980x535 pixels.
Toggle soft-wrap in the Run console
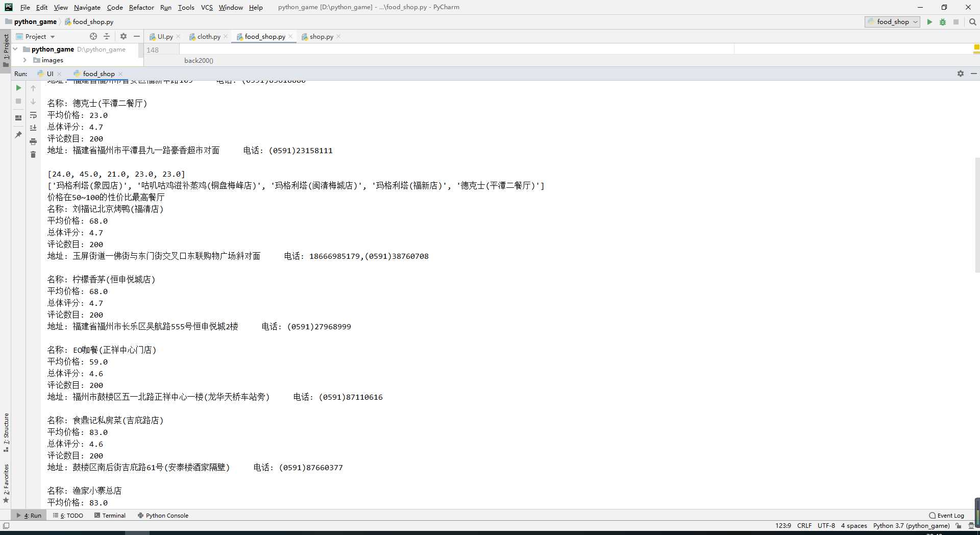click(x=33, y=115)
